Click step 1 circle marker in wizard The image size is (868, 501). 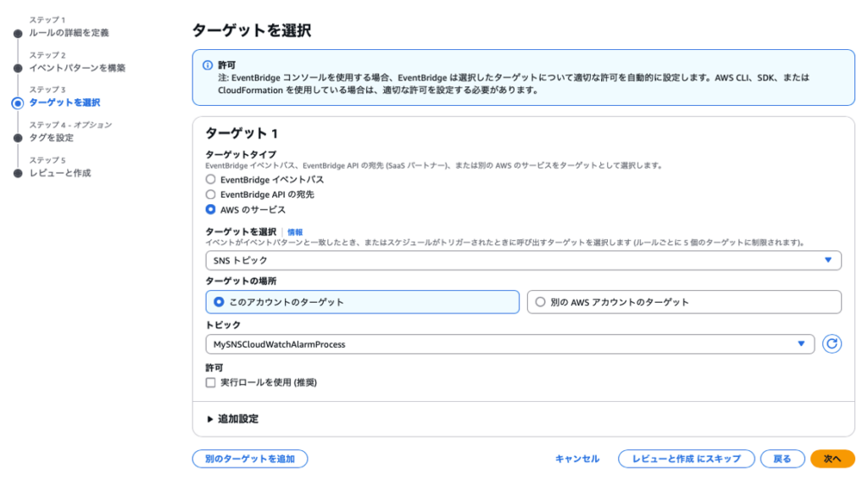pos(17,33)
